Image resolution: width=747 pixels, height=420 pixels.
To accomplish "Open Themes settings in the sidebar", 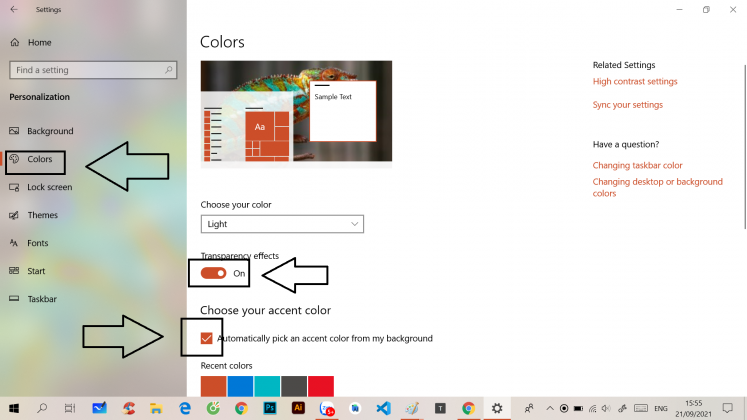I will (x=42, y=215).
